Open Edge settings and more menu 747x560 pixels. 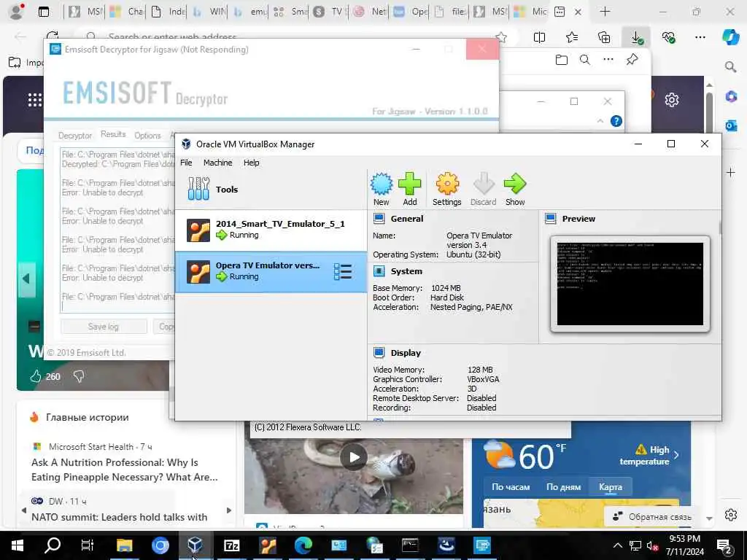(x=700, y=37)
